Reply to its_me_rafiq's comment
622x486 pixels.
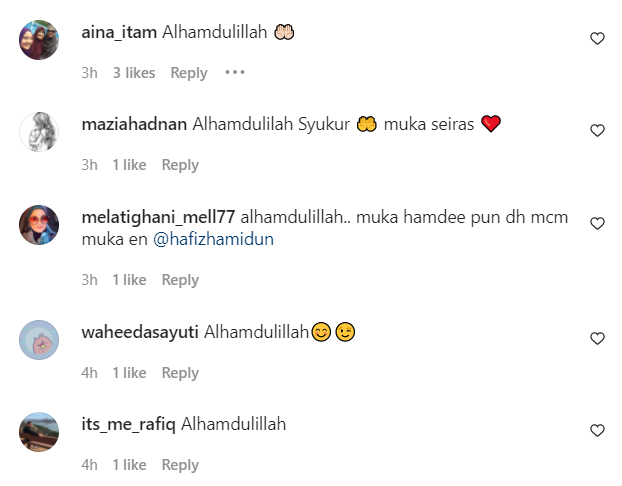(x=180, y=465)
